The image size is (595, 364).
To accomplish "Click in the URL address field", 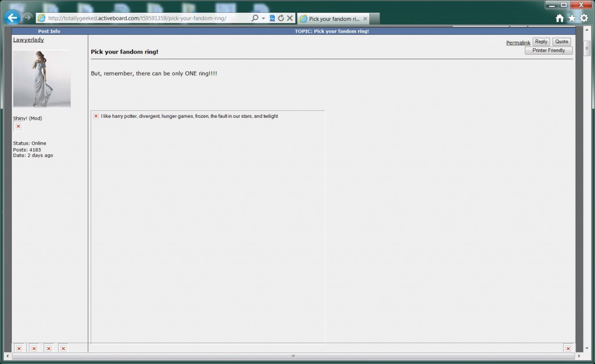I will click(x=145, y=18).
